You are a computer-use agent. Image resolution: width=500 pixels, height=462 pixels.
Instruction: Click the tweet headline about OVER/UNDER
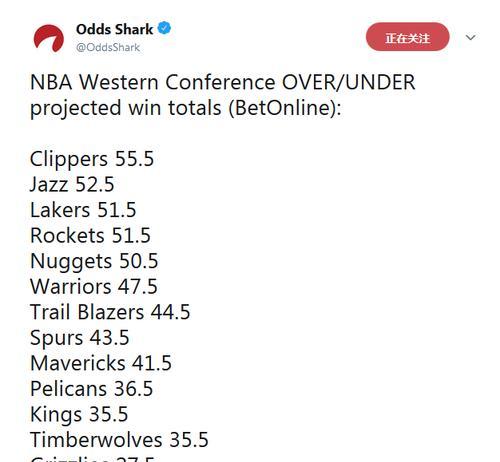tap(223, 82)
